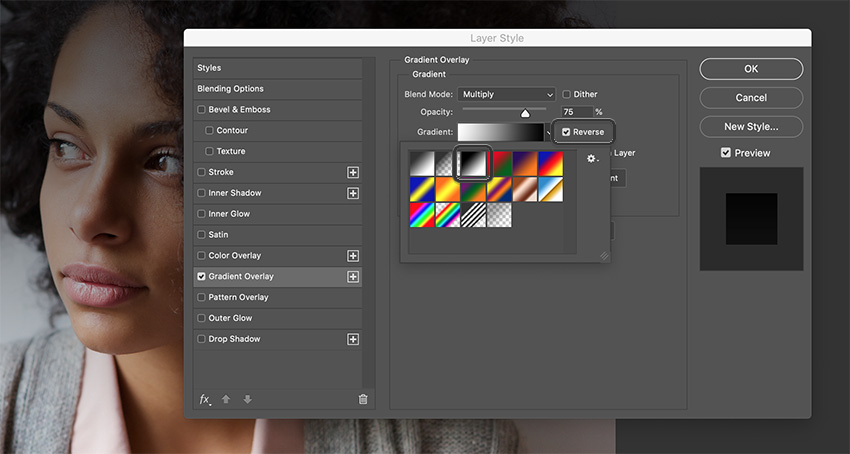850x454 pixels.
Task: Uncheck the Reverse checkbox
Action: point(566,132)
